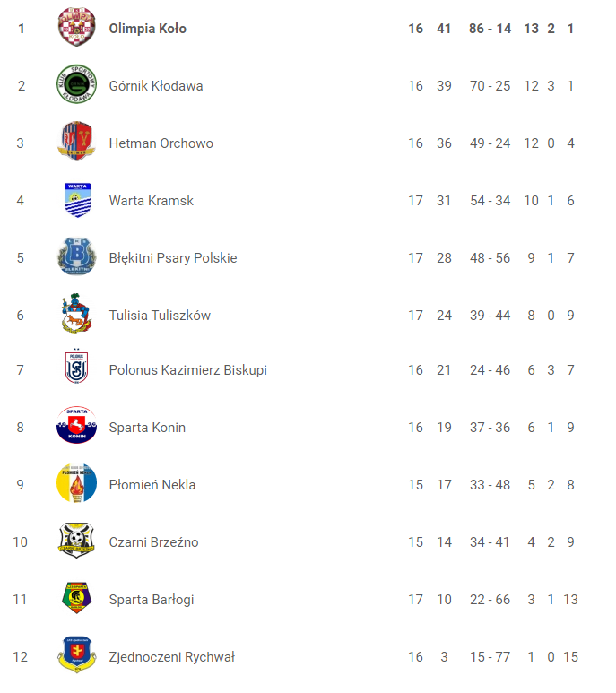Select the Warta Kramsk shield logo
The height and width of the screenshot is (693, 616).
(77, 200)
